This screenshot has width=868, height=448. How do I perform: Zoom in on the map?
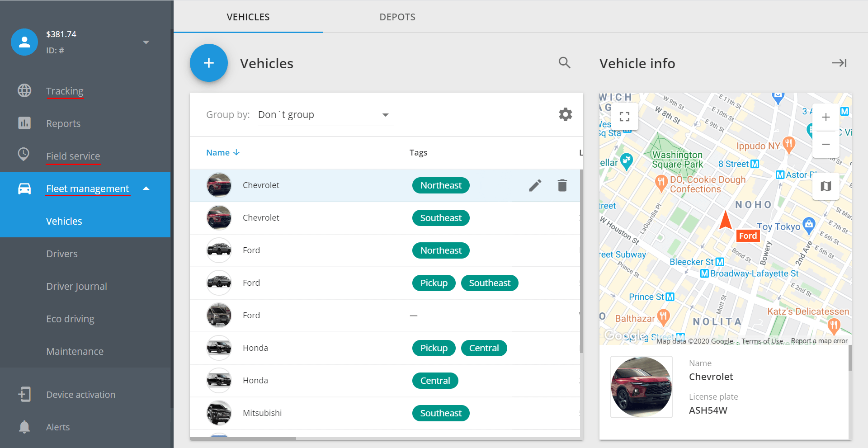coord(826,118)
